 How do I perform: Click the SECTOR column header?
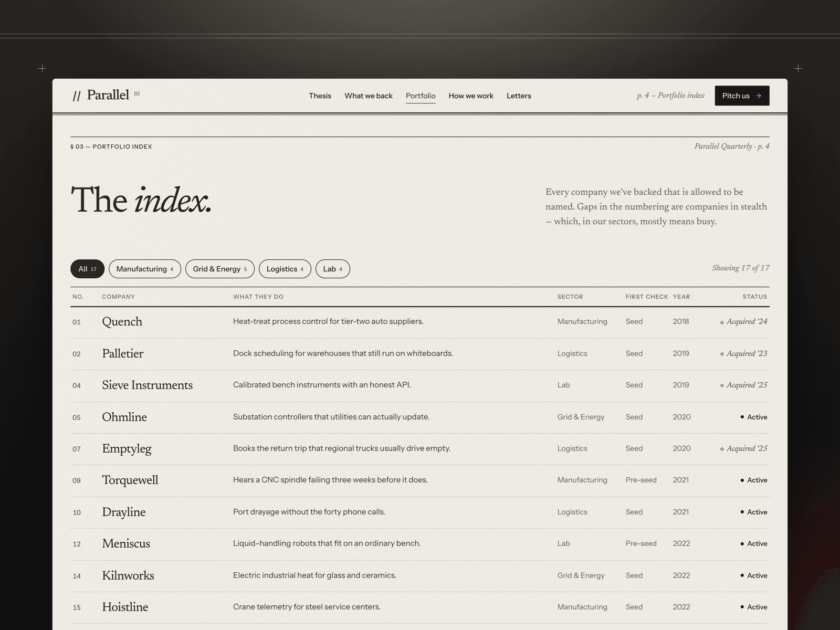570,297
